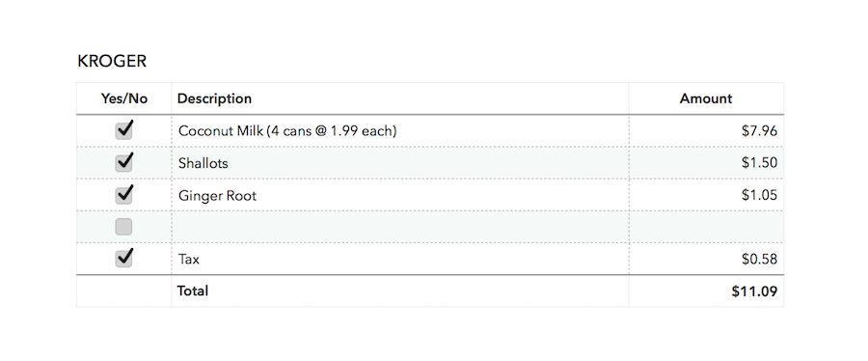This screenshot has height=361, width=868.
Task: Select the $11.09 total cell
Action: (x=706, y=291)
